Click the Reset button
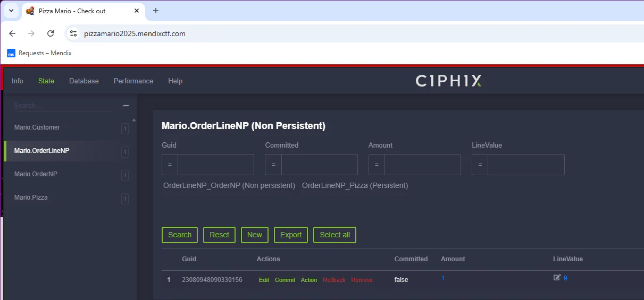Image resolution: width=644 pixels, height=300 pixels. [220, 235]
